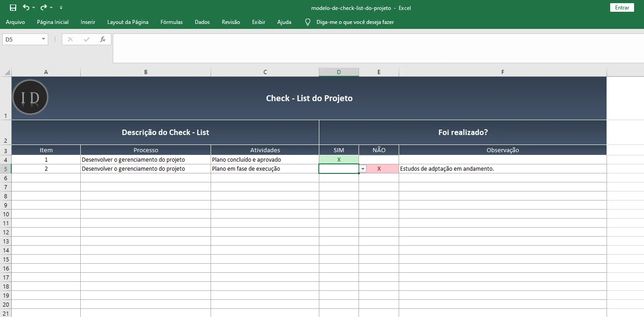Viewport: 644px width, 317px height.
Task: Open the Arquivo menu
Action: click(x=15, y=22)
